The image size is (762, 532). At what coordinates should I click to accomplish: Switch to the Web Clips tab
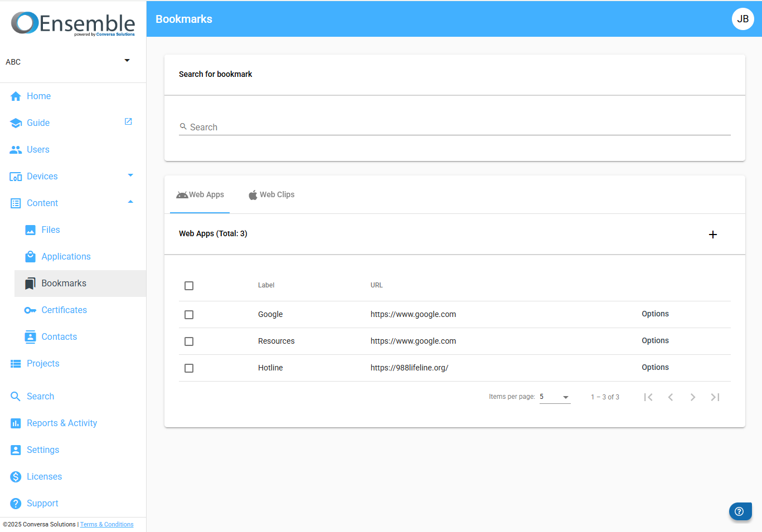pyautogui.click(x=271, y=194)
